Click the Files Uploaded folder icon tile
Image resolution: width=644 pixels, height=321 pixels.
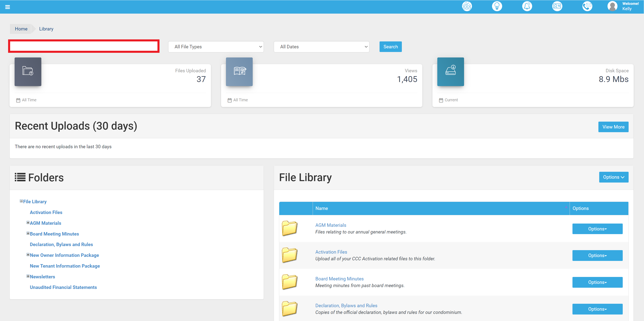[x=28, y=72]
